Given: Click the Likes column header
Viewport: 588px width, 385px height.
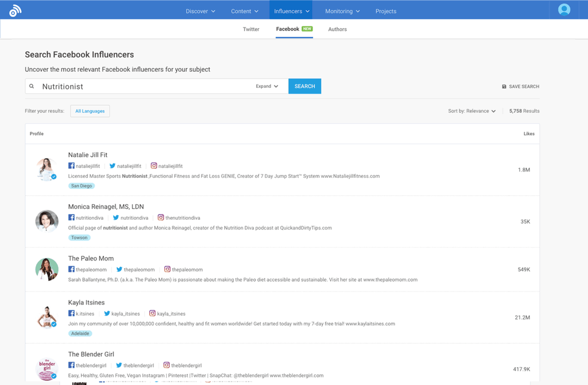Looking at the screenshot, I should click(529, 134).
